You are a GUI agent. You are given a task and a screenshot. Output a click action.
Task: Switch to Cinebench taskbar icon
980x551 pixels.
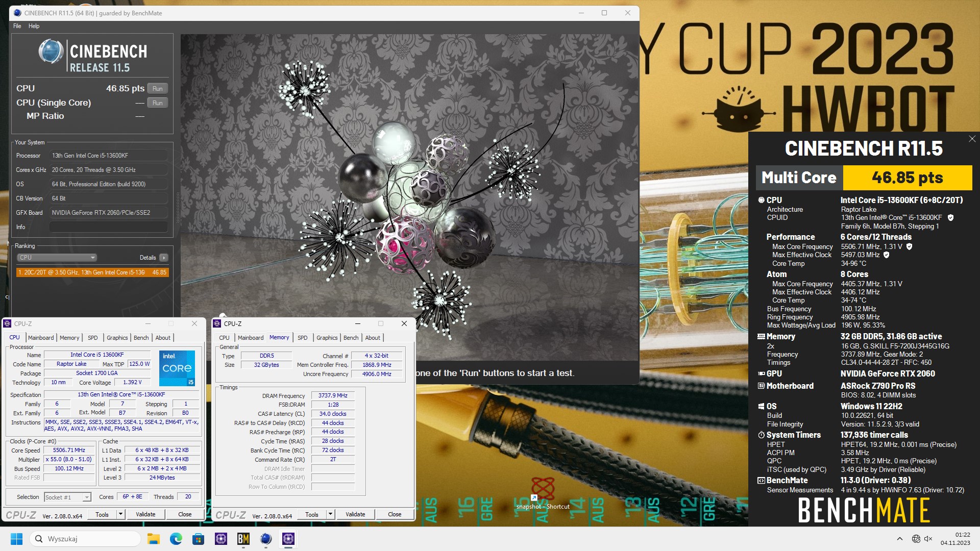tap(266, 539)
